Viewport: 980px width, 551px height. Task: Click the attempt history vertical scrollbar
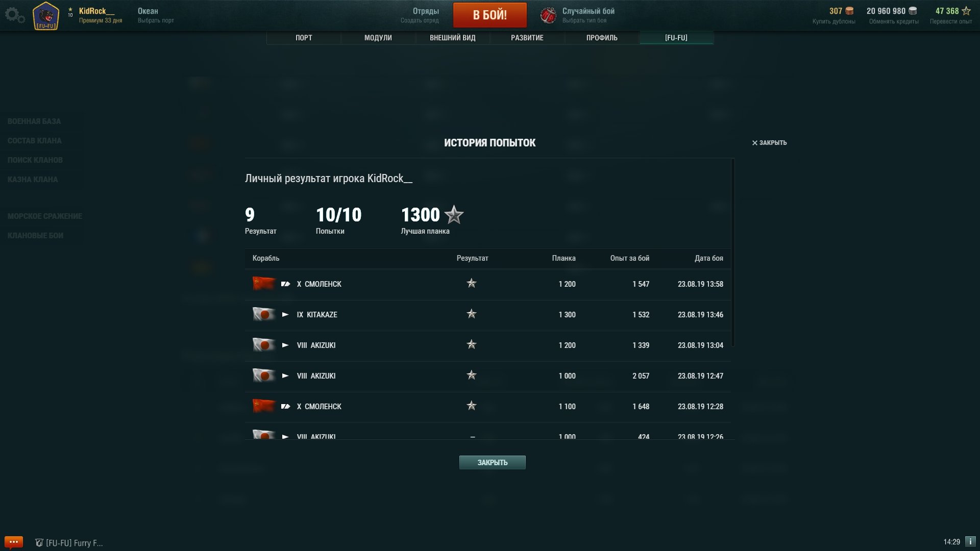pos(733,253)
